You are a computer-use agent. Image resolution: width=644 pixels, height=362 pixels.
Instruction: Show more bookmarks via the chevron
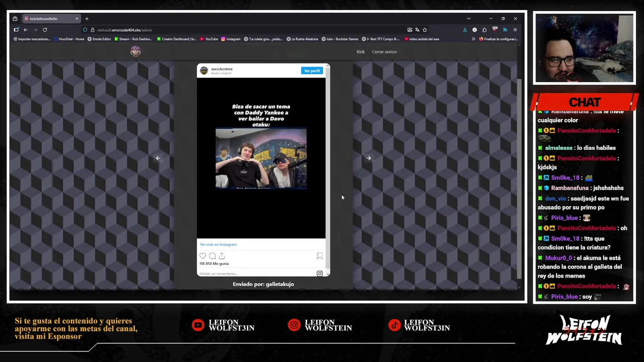pyautogui.click(x=473, y=39)
